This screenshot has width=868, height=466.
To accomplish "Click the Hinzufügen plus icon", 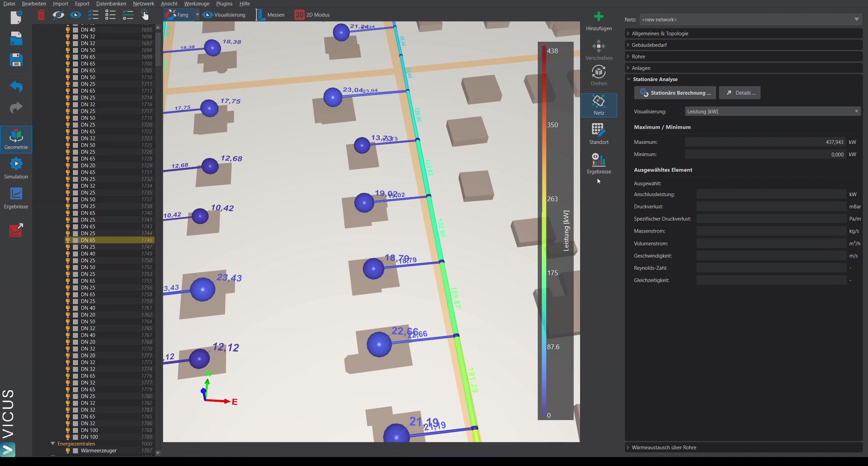I will click(x=599, y=21).
